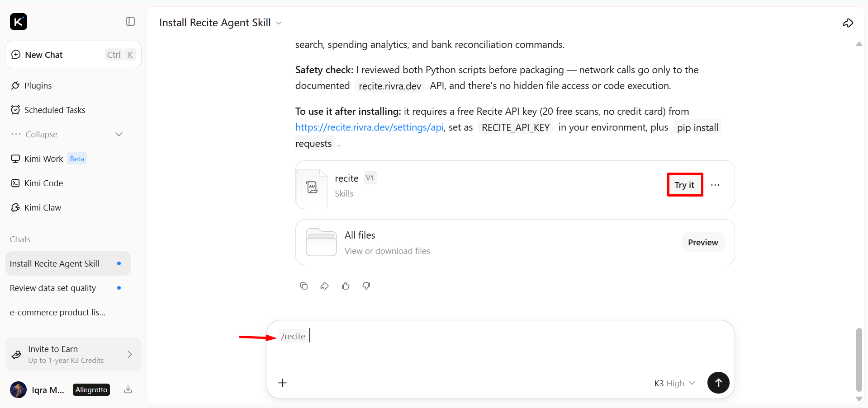The height and width of the screenshot is (408, 868).
Task: Dislike the response with thumbs down
Action: coord(366,286)
